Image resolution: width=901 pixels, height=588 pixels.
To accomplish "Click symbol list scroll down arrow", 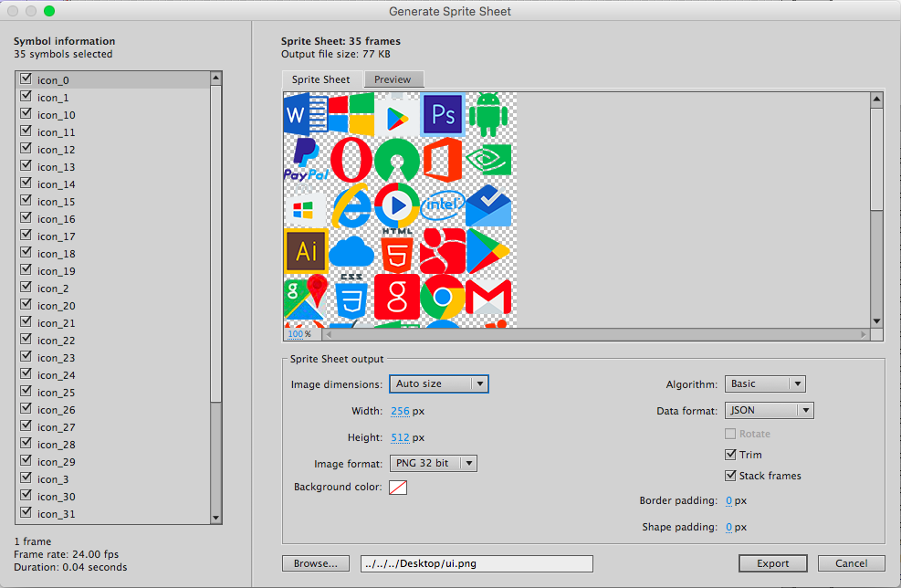I will click(216, 518).
